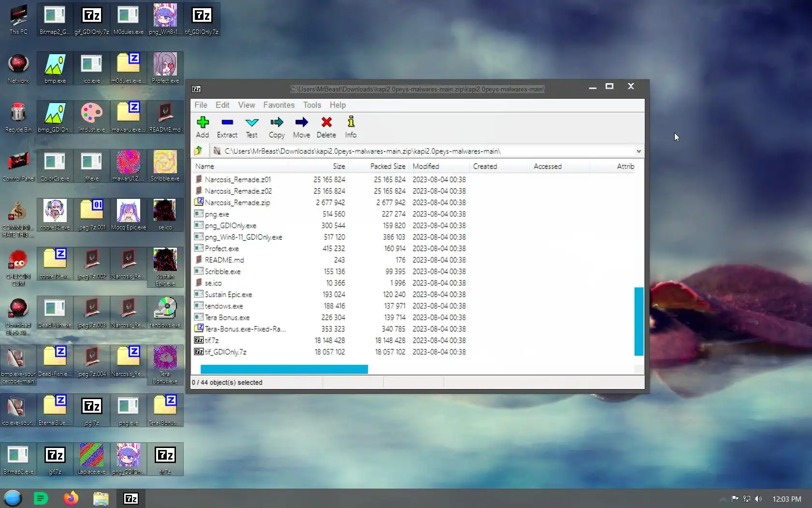Open the Help menu
The height and width of the screenshot is (508, 812).
[x=338, y=105]
